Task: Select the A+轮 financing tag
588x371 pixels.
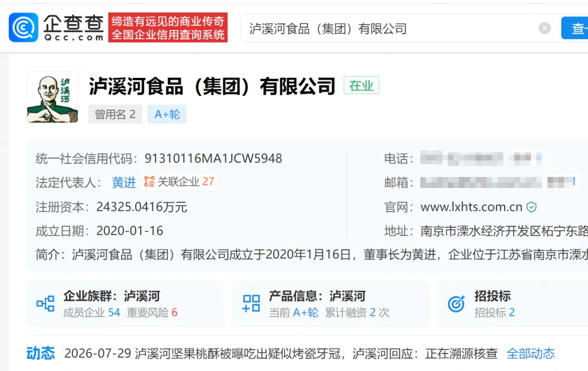Action: (x=167, y=114)
